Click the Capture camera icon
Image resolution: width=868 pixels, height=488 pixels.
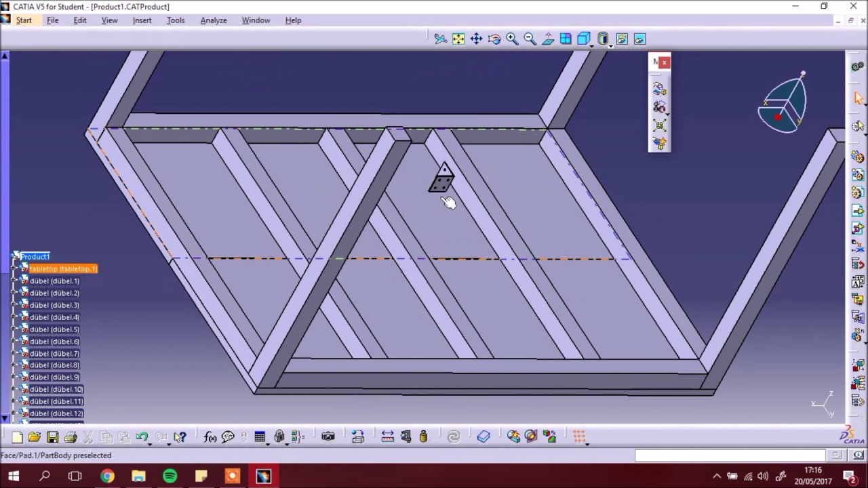pyautogui.click(x=328, y=437)
